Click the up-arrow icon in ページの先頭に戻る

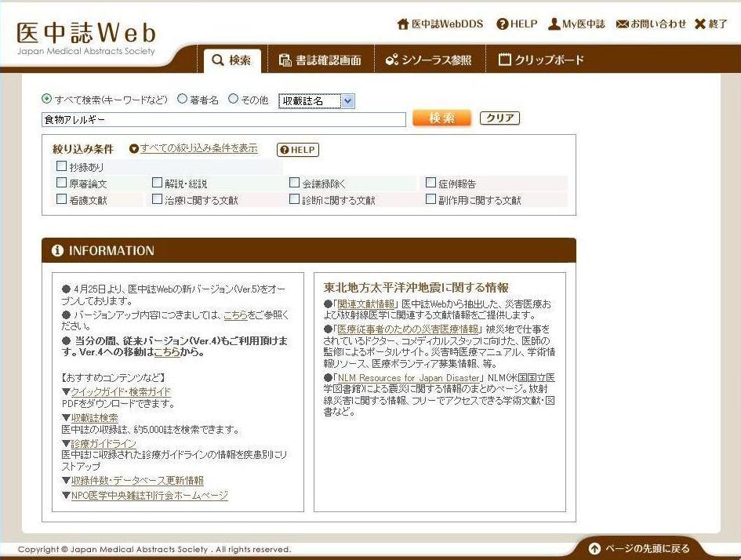(595, 549)
